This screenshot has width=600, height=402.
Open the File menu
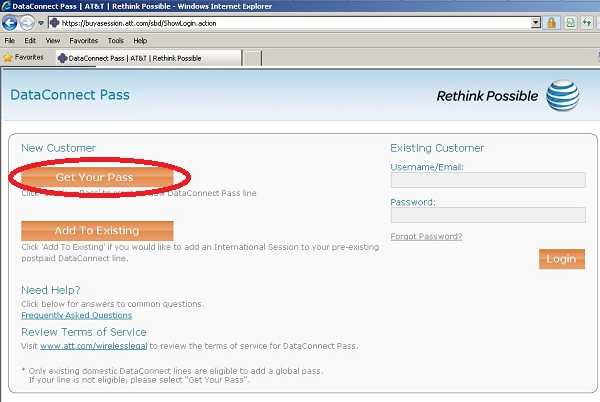[x=10, y=41]
